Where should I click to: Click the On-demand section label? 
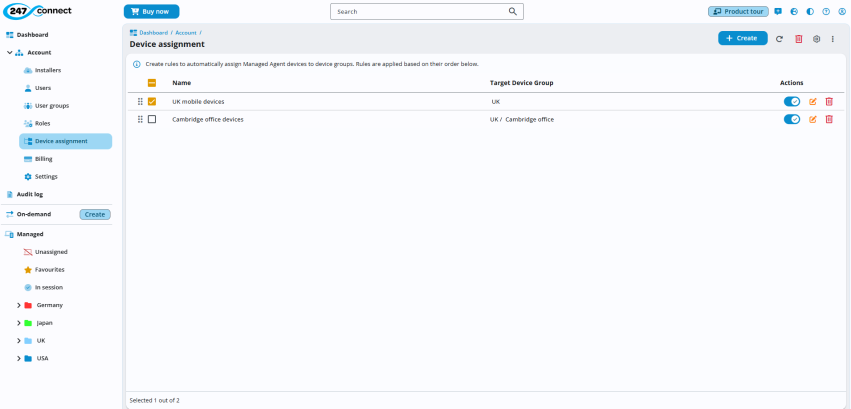pos(34,214)
